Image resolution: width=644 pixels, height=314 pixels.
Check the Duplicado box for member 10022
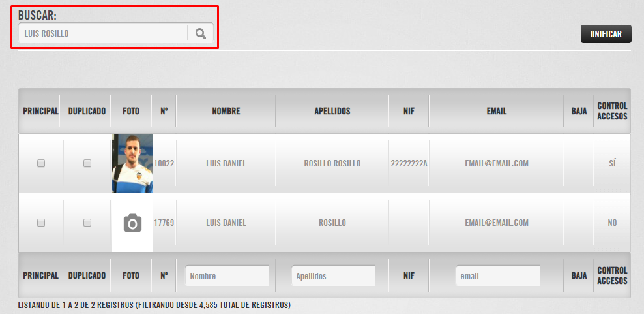tap(87, 163)
